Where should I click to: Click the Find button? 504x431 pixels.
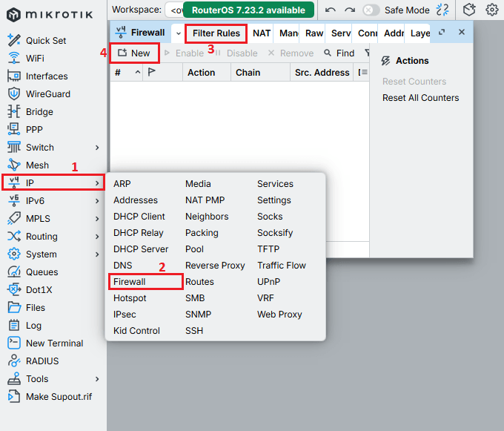coord(339,53)
